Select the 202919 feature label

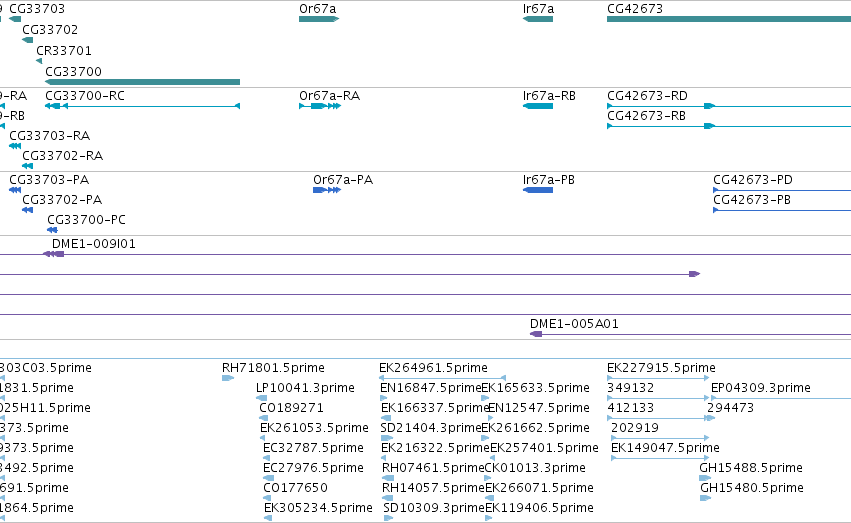(x=635, y=428)
